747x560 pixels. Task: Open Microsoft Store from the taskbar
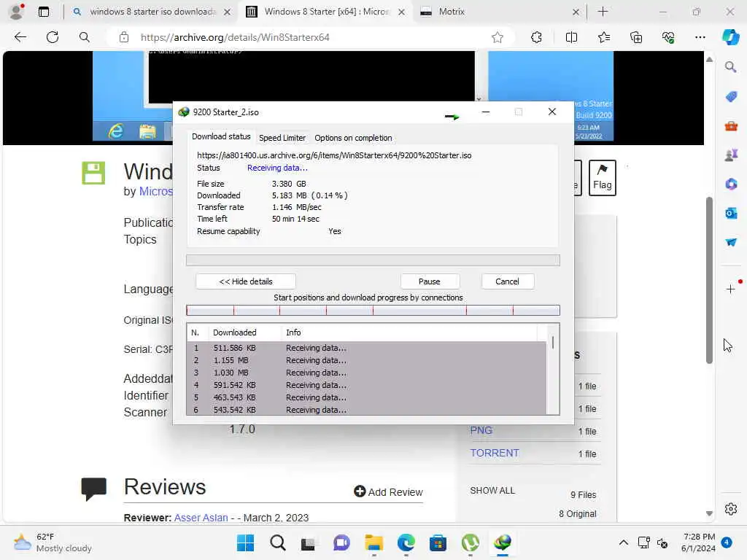click(438, 542)
